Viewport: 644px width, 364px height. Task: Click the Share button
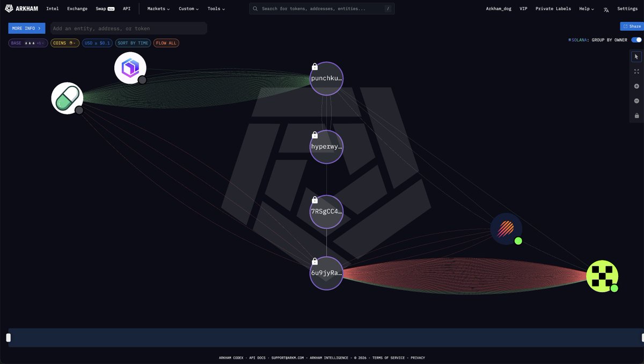(632, 26)
